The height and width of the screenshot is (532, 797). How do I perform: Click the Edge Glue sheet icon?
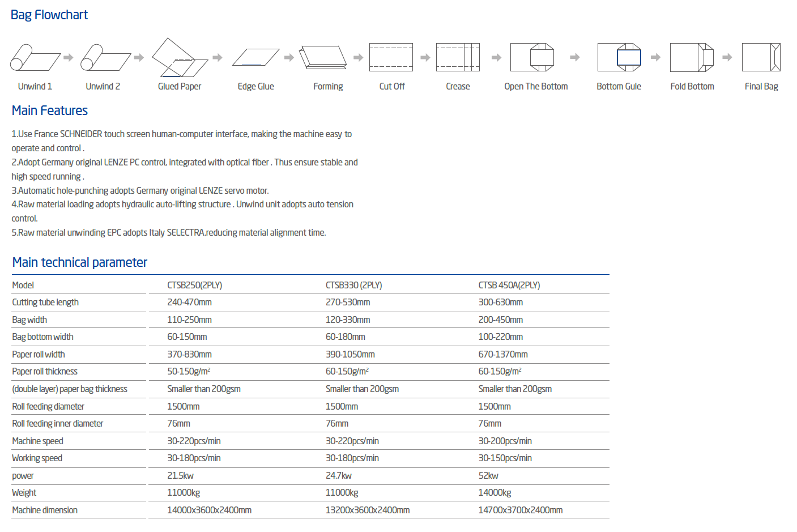[255, 57]
